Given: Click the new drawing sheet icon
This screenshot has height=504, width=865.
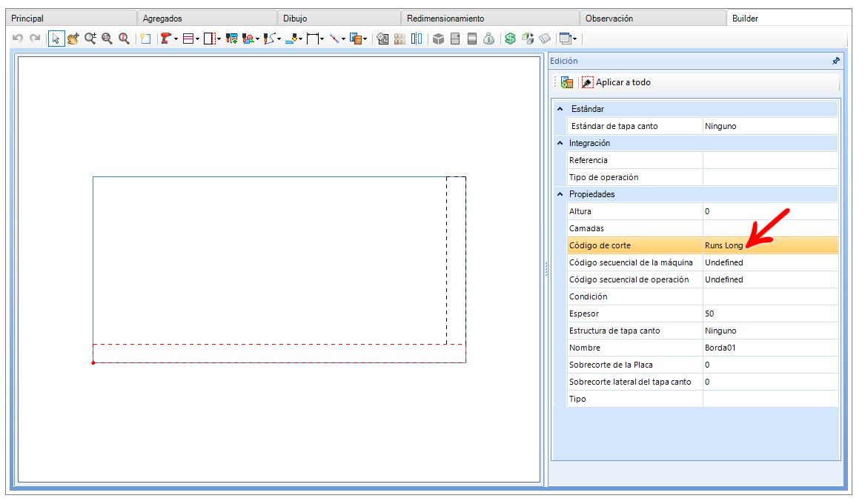Looking at the screenshot, I should tap(145, 38).
